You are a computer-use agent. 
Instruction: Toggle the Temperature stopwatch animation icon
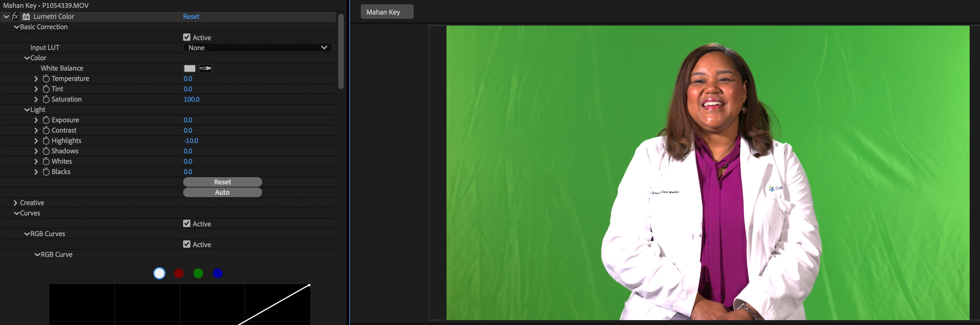(x=46, y=79)
